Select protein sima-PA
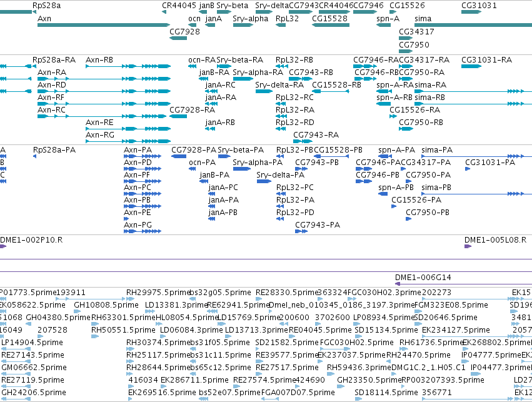The height and width of the screenshot is (402, 532). pos(477,156)
